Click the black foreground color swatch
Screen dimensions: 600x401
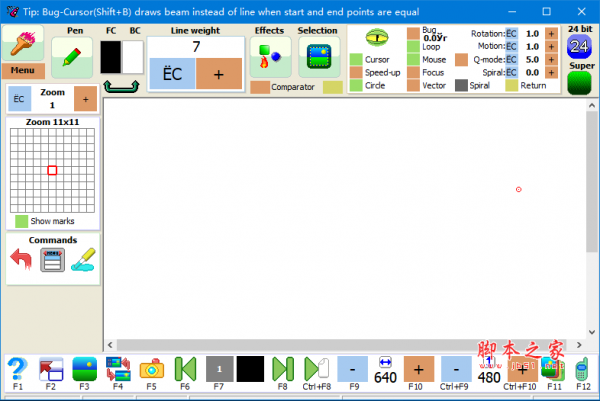(x=111, y=57)
